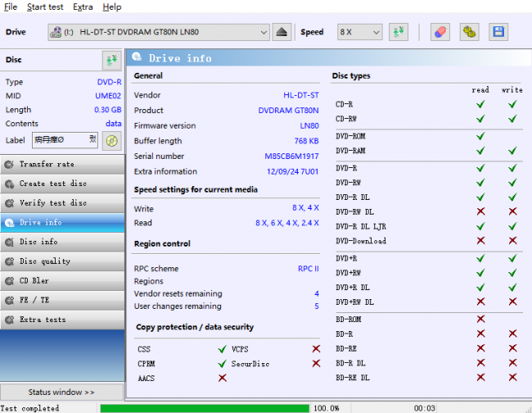Open the Extra menu
This screenshot has height=413, width=532.
(x=83, y=7)
